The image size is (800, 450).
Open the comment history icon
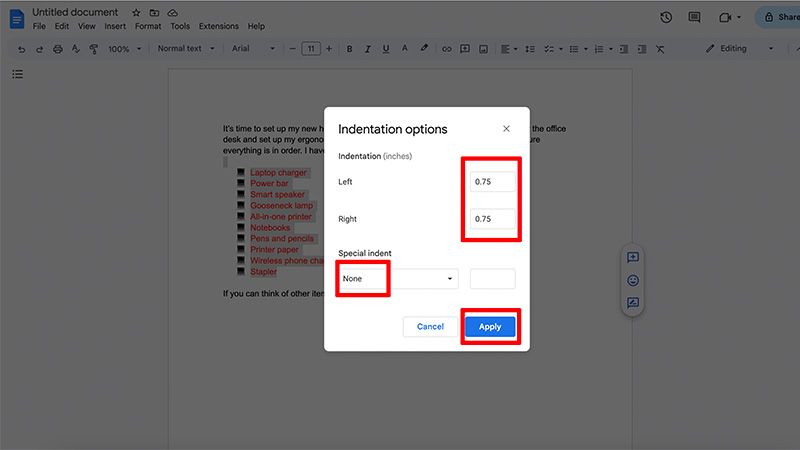[694, 17]
